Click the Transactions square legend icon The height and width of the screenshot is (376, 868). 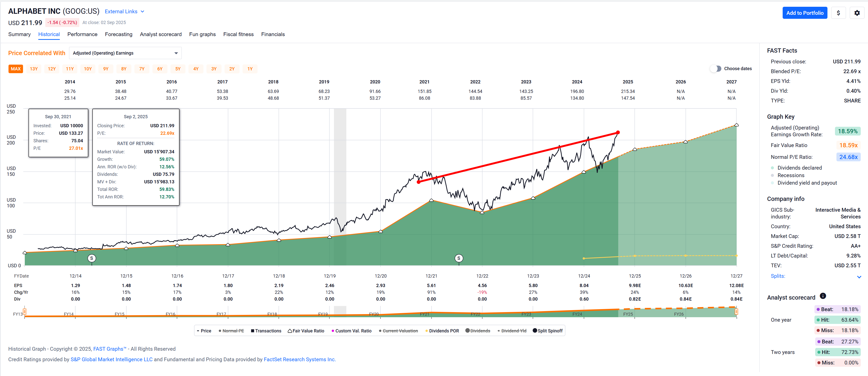252,331
